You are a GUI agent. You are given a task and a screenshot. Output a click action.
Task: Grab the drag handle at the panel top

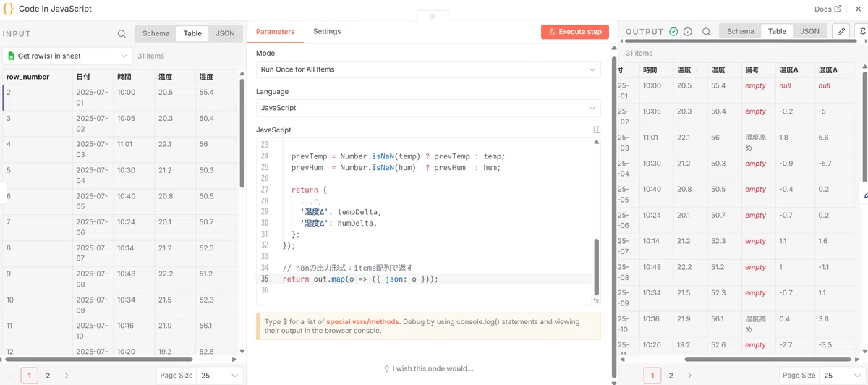[433, 15]
